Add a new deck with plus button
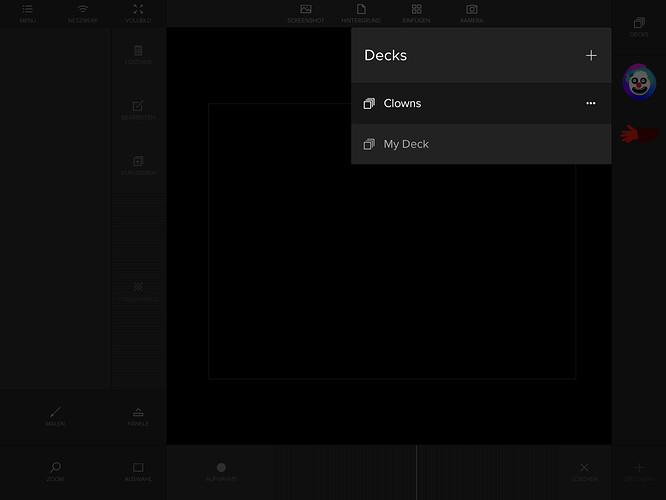 coord(591,55)
